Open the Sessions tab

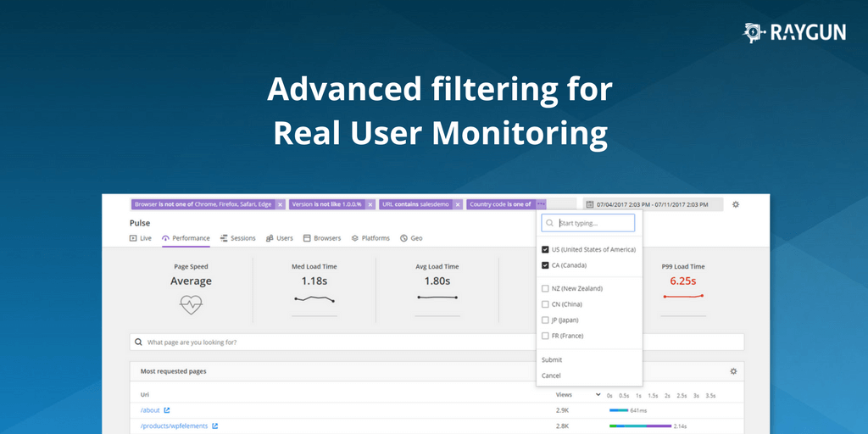click(238, 238)
